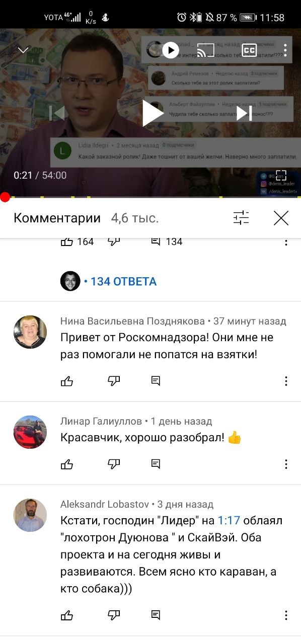Reply to Aleksandr Lobastov's comment
301x644 pixels.
tap(156, 615)
